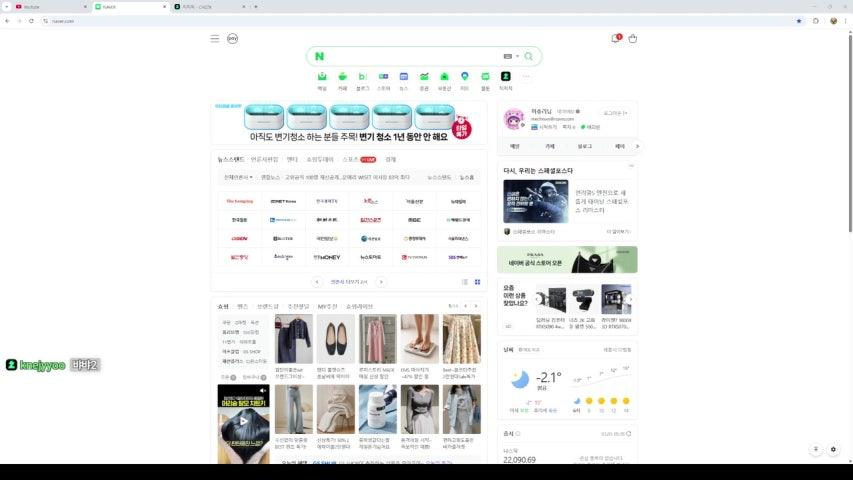Go to previous shopping page arrow

pos(466,306)
